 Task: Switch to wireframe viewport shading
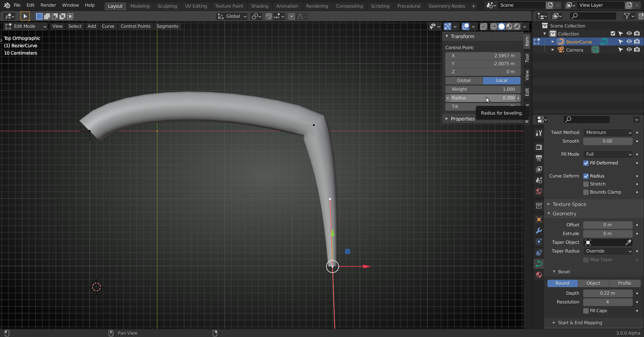point(493,26)
